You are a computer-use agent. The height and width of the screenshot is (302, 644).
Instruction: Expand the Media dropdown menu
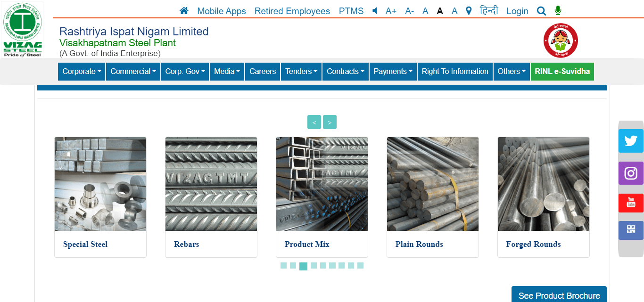click(227, 71)
